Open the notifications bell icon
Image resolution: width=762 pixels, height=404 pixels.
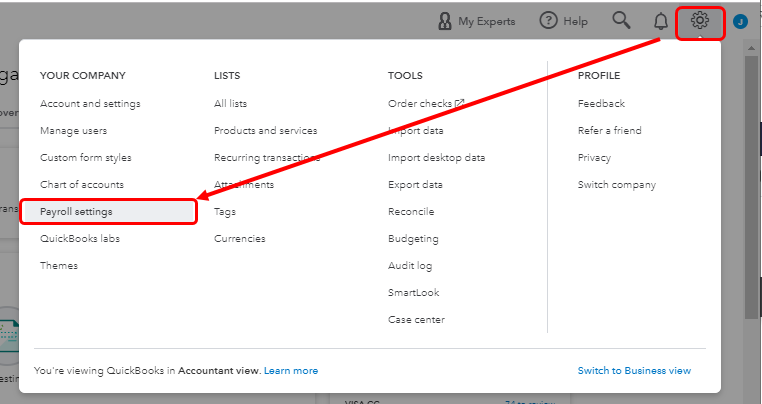coord(660,21)
